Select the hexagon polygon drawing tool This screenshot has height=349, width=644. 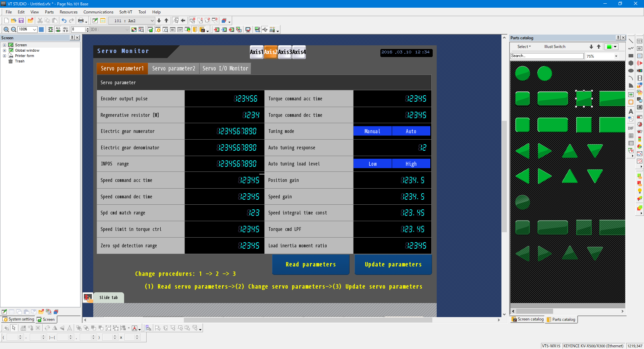pyautogui.click(x=631, y=63)
